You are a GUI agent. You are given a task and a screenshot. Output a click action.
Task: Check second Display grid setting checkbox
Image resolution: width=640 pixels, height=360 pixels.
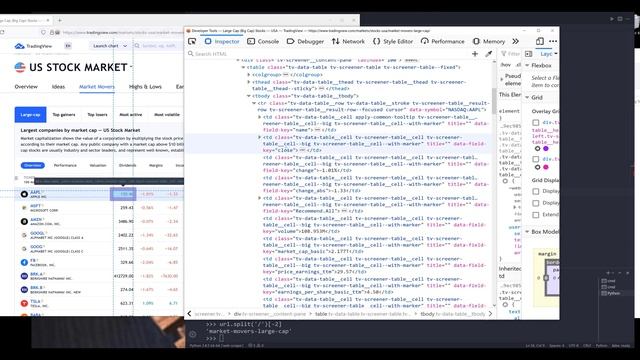pos(536,203)
